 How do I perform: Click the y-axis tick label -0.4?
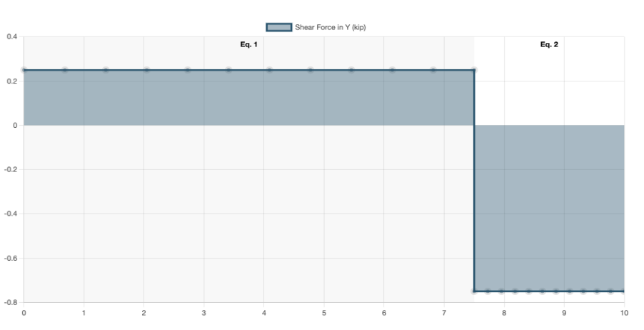coord(11,214)
